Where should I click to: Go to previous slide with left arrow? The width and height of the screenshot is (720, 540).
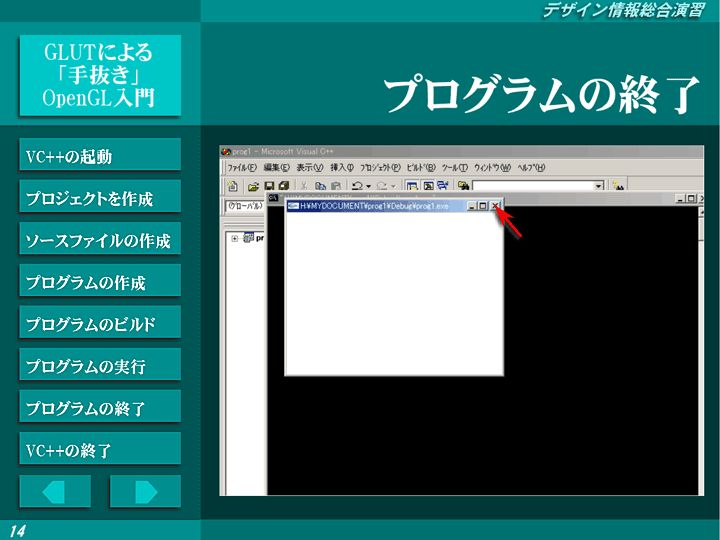click(55, 492)
